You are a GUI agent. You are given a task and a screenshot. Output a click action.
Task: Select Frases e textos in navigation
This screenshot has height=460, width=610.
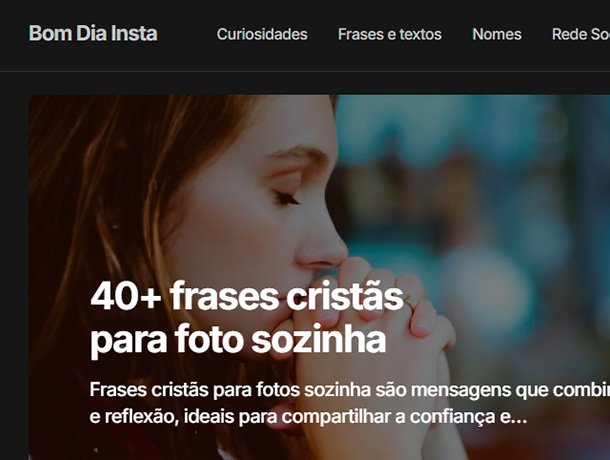click(x=390, y=34)
